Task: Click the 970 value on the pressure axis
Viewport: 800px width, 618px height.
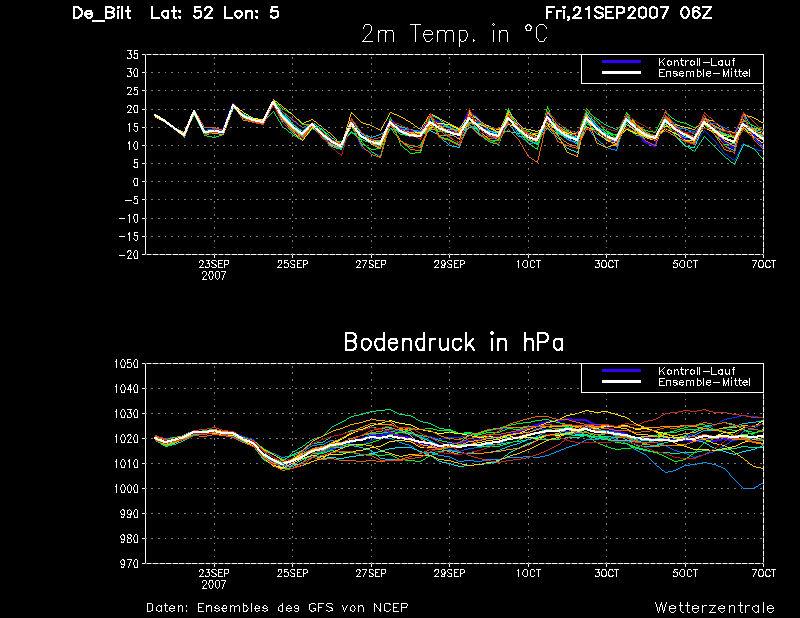Action: [x=130, y=564]
